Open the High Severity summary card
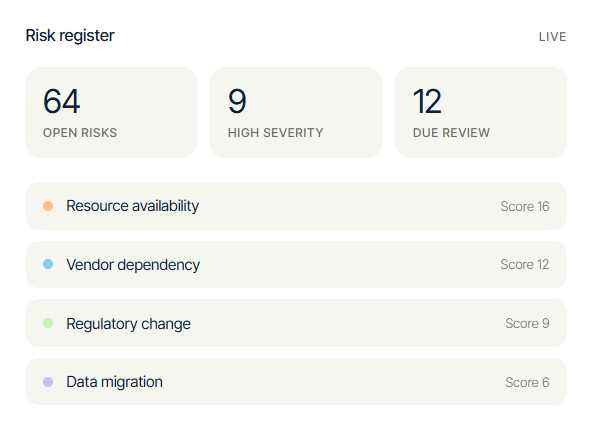The width and height of the screenshot is (592, 430). (x=296, y=113)
